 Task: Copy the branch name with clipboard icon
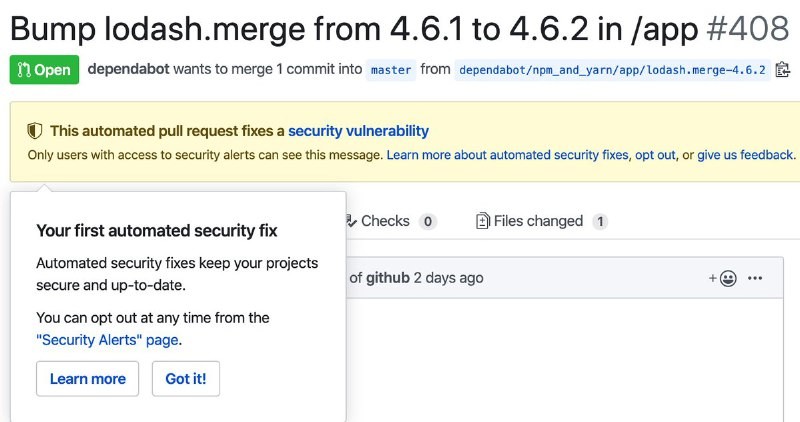tap(783, 70)
